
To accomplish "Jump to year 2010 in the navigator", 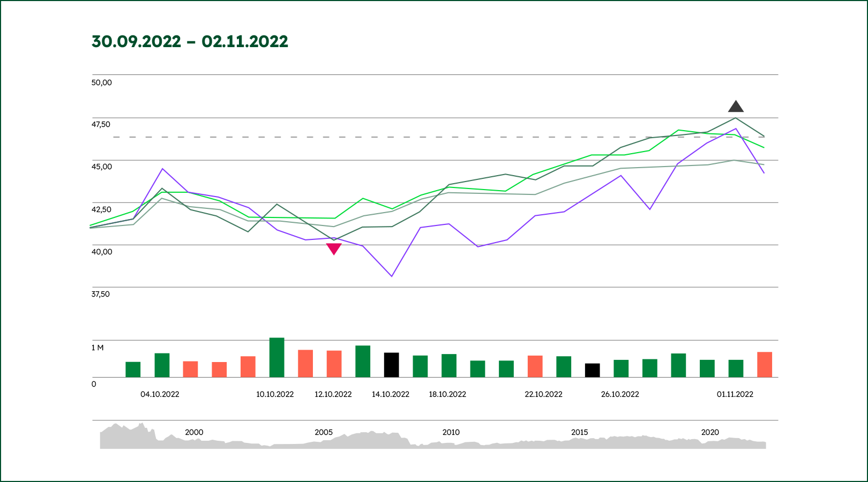I will pyautogui.click(x=451, y=432).
